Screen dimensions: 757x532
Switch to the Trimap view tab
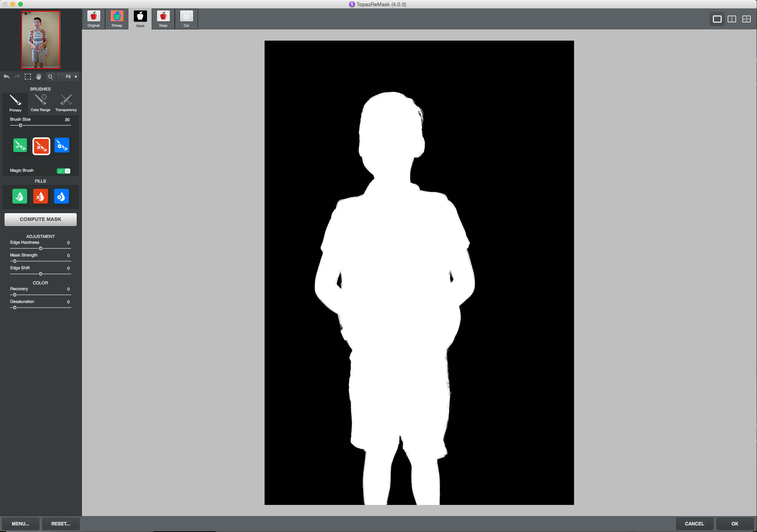[x=117, y=19]
